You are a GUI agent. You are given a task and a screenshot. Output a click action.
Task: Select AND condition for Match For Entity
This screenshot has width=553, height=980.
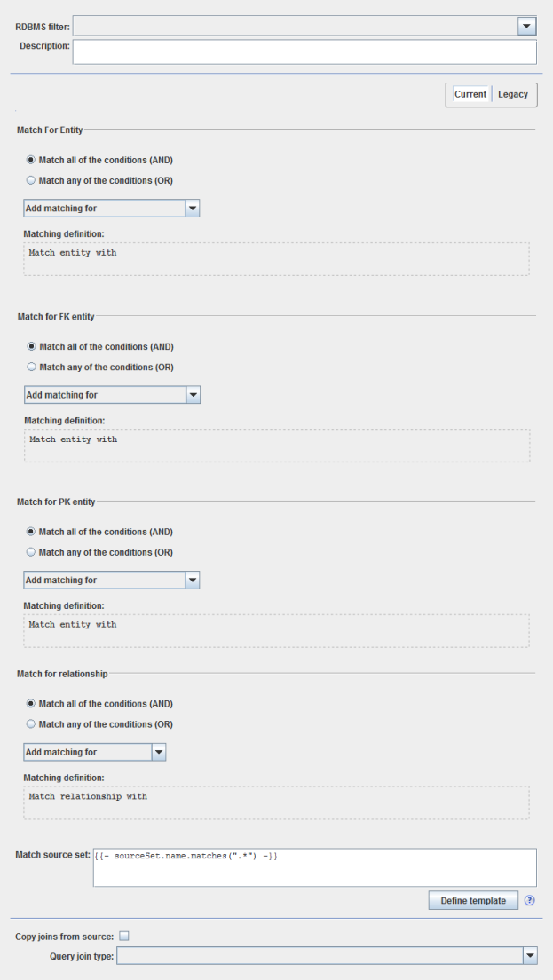(32, 161)
